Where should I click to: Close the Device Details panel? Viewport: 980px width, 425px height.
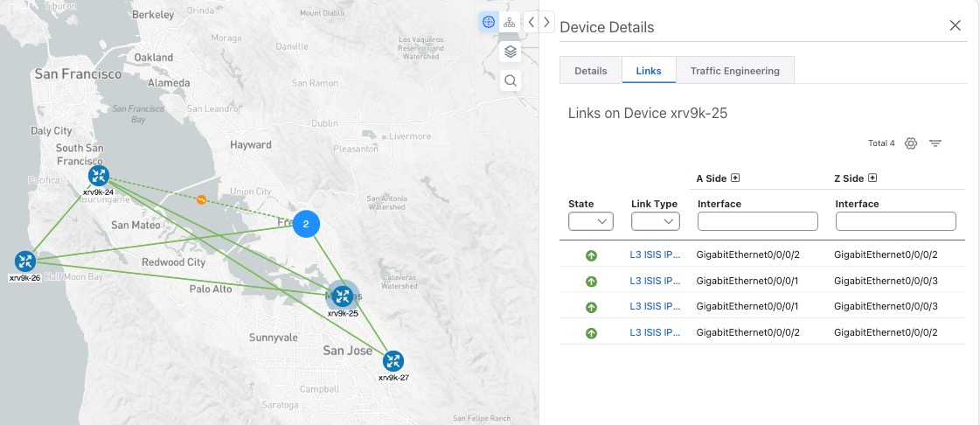tap(956, 25)
